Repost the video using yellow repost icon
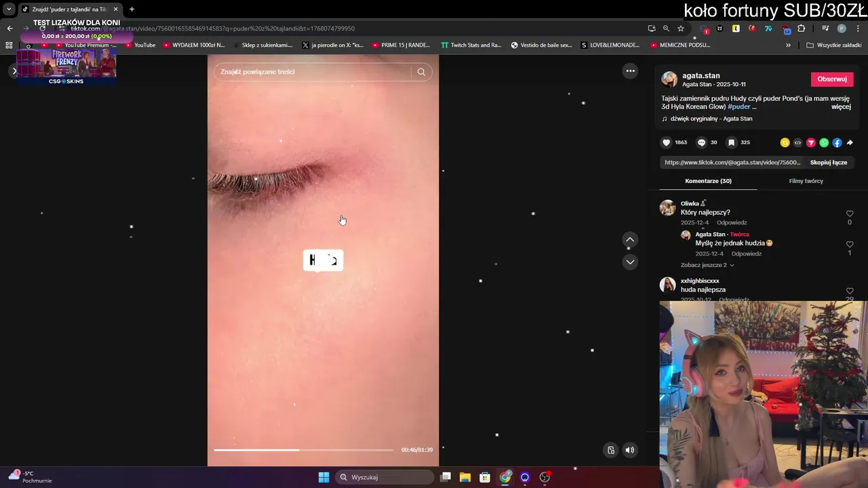This screenshot has width=868, height=488. pos(785,142)
